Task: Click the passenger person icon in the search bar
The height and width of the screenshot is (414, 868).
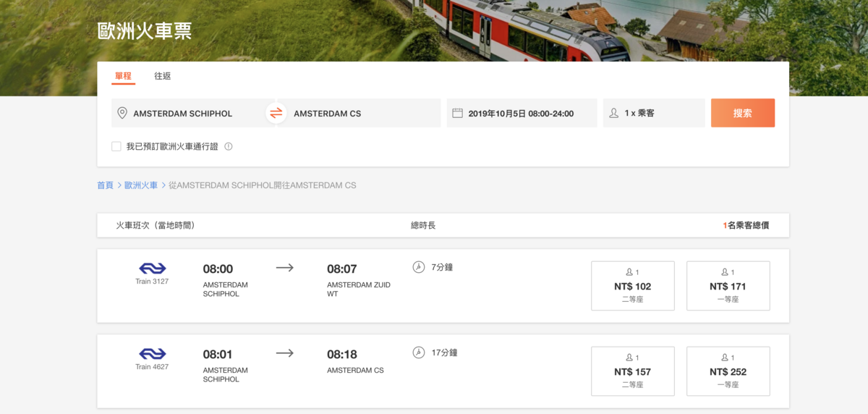Action: tap(614, 114)
